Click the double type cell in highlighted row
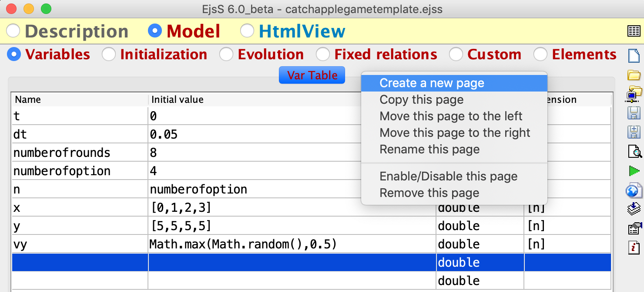The height and width of the screenshot is (292, 644). (x=480, y=262)
